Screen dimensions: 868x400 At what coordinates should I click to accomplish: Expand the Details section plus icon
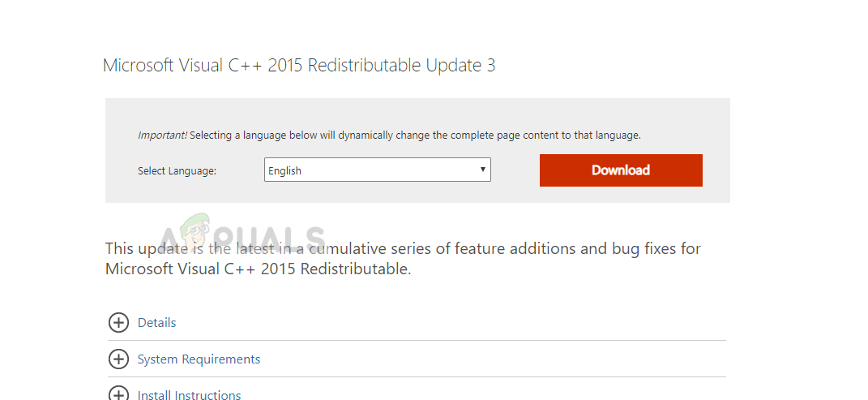pos(118,323)
